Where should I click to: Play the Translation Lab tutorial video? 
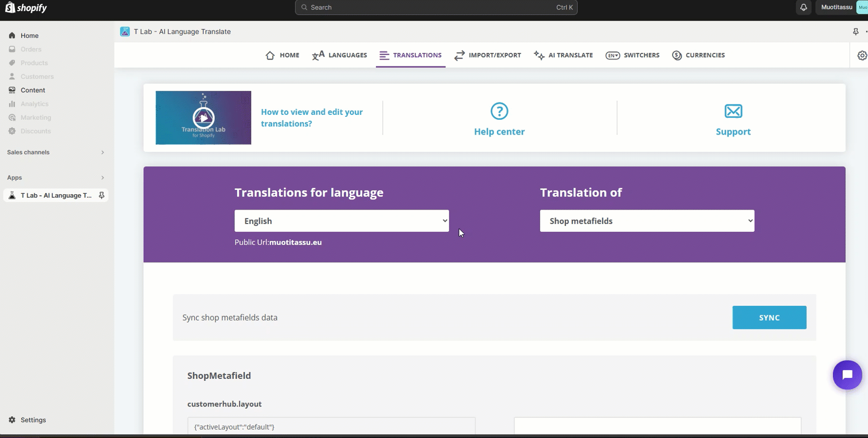point(203,118)
